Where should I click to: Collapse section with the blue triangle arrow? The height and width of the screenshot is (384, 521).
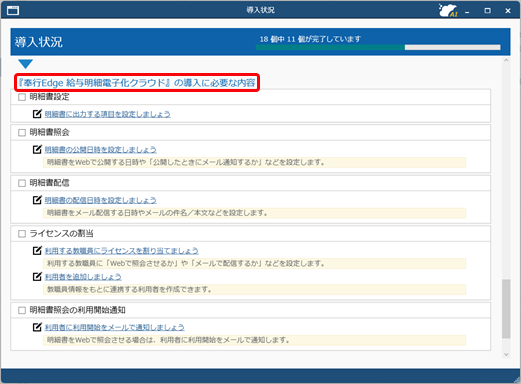tap(25, 64)
